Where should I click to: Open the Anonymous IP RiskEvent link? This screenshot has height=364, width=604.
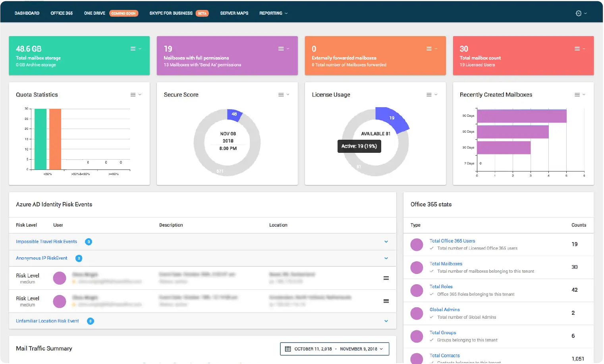pyautogui.click(x=42, y=258)
